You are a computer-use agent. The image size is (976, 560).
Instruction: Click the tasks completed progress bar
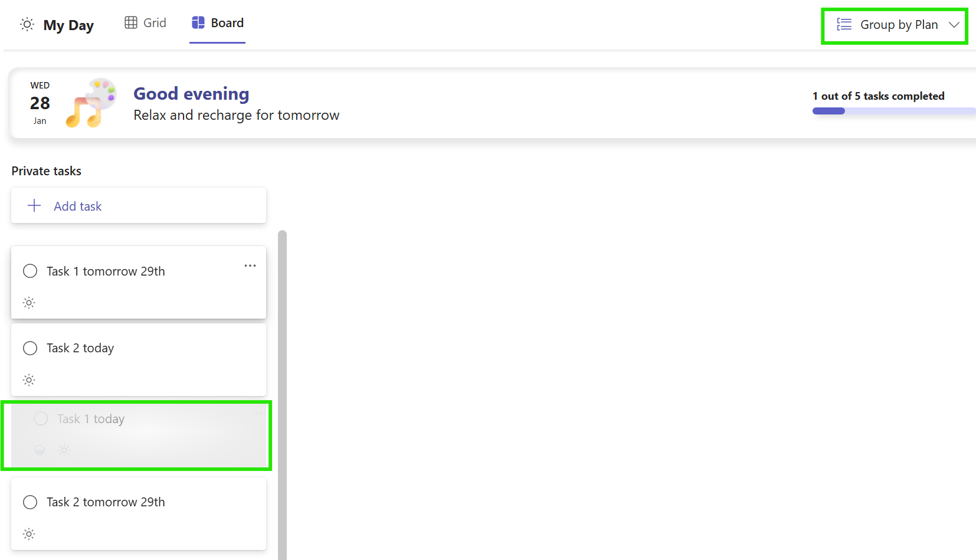tap(894, 111)
